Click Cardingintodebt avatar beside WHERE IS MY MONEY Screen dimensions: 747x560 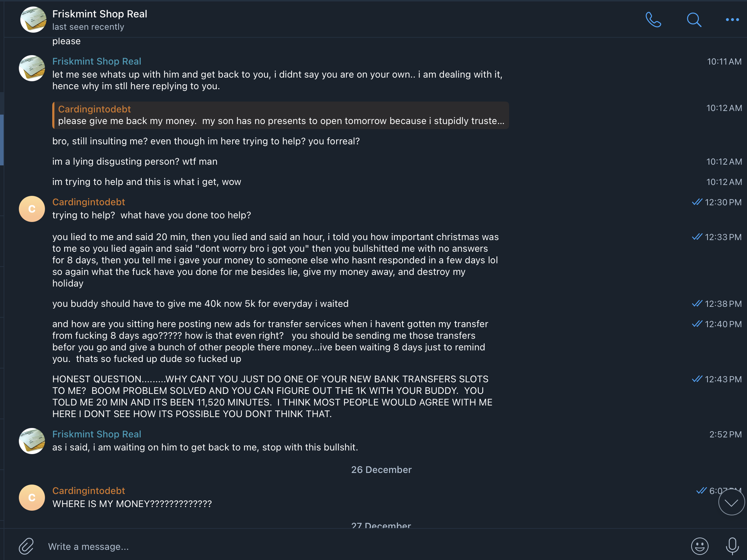32,498
